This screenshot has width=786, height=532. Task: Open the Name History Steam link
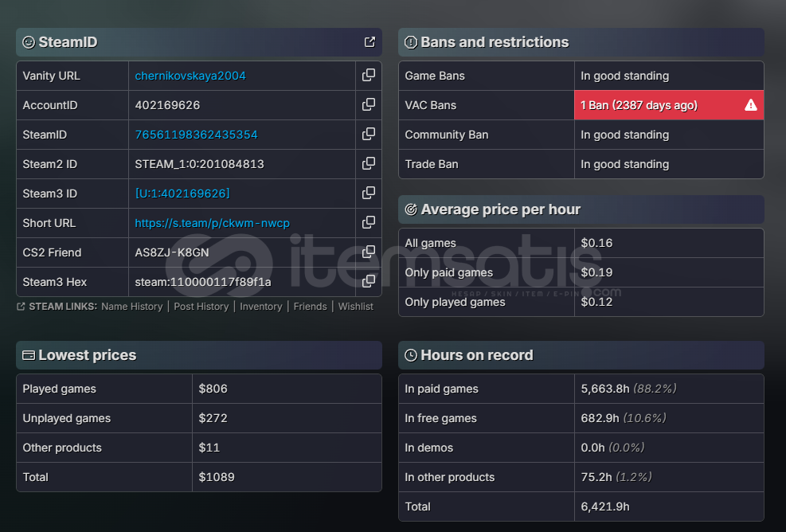tap(131, 307)
